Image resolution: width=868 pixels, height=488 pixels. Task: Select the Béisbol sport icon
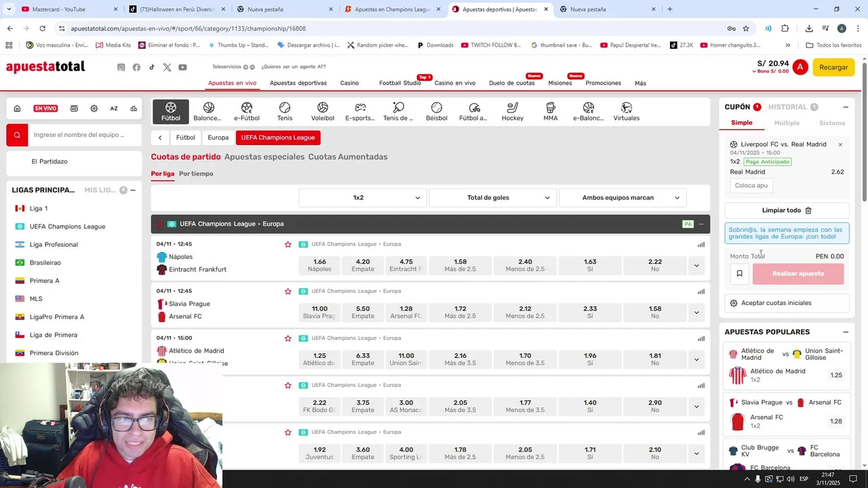pyautogui.click(x=437, y=112)
